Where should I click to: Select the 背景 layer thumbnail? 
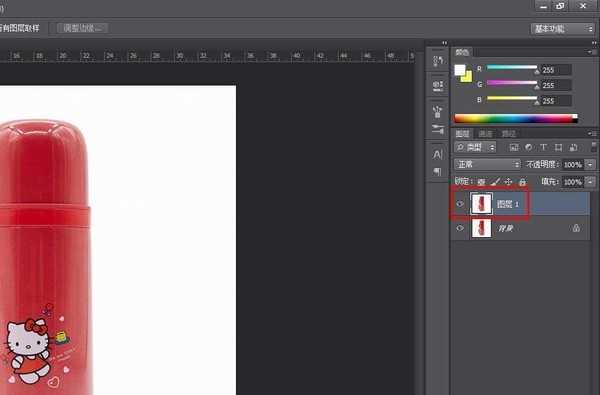click(481, 228)
